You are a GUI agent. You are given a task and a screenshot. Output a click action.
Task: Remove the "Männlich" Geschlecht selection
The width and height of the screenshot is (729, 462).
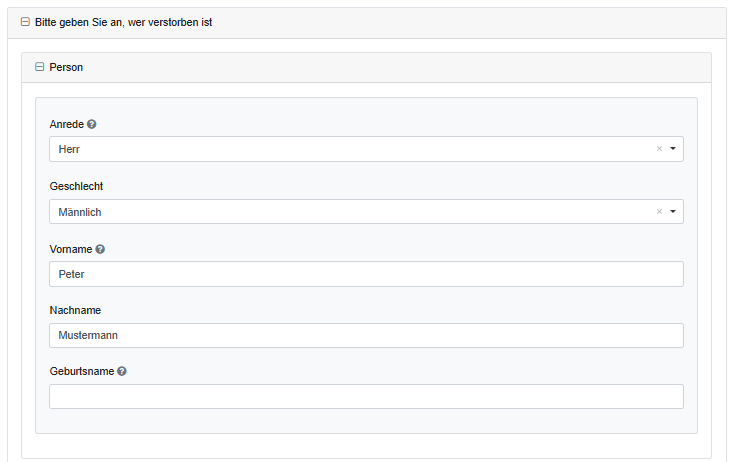pos(659,212)
